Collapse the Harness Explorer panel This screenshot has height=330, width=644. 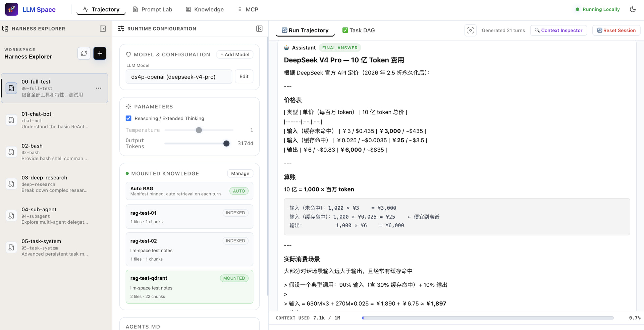[x=103, y=29]
